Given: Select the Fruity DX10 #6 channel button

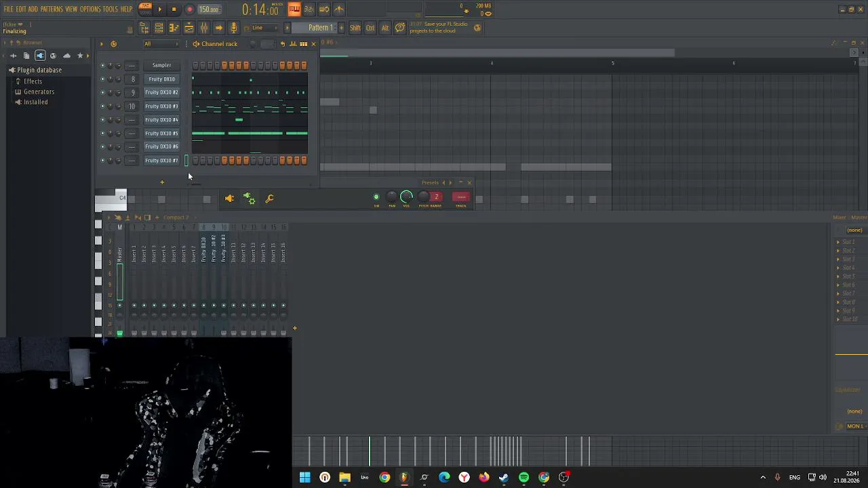Looking at the screenshot, I should point(161,147).
